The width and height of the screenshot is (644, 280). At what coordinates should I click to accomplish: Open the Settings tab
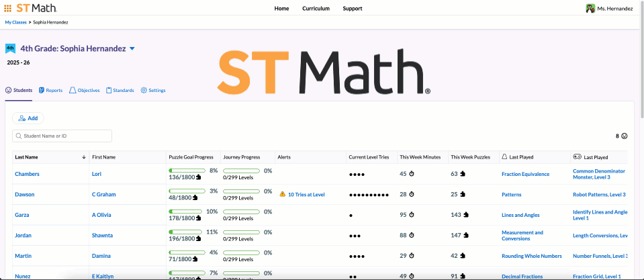click(x=153, y=90)
